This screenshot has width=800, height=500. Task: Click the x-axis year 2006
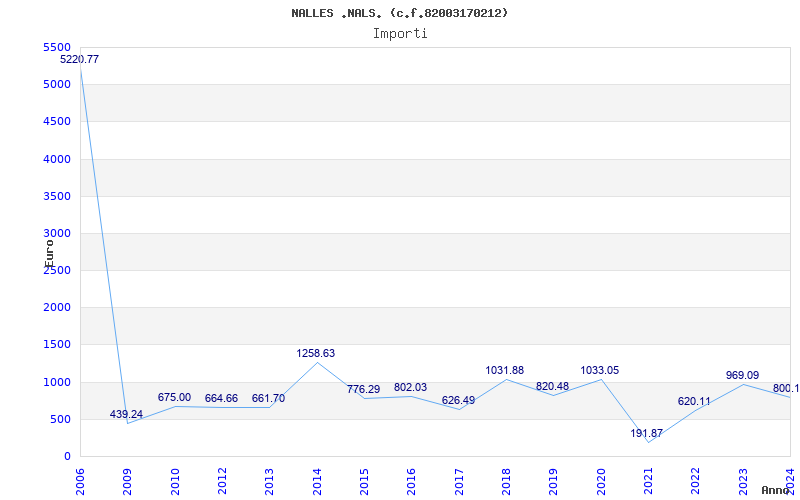click(x=80, y=481)
